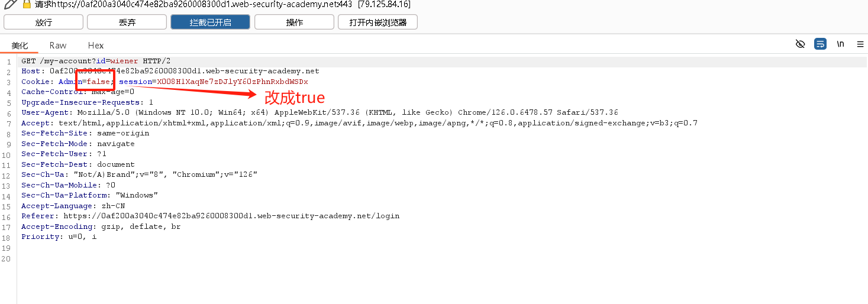Switch to the 美化 pretty view tab
The width and height of the screenshot is (868, 304).
(x=20, y=46)
